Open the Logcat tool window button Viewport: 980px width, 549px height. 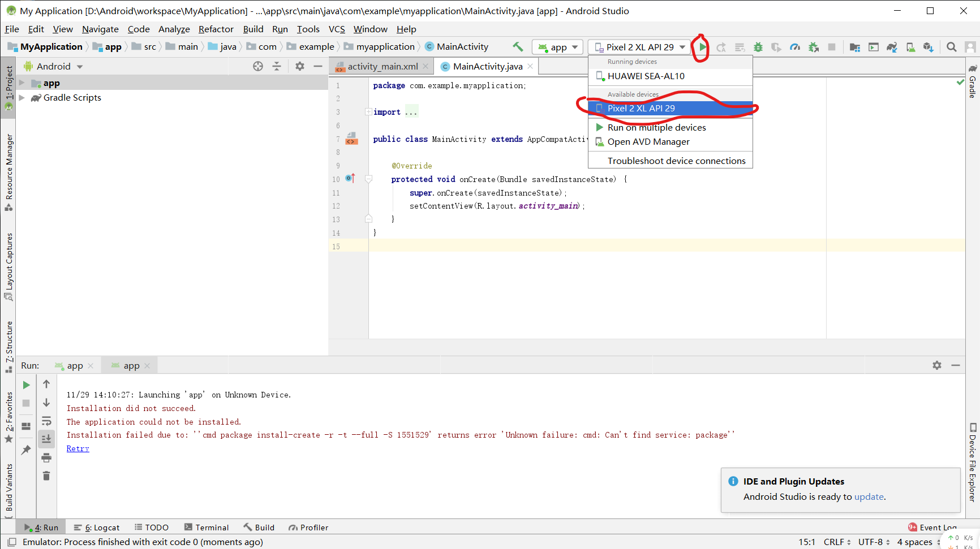(97, 528)
